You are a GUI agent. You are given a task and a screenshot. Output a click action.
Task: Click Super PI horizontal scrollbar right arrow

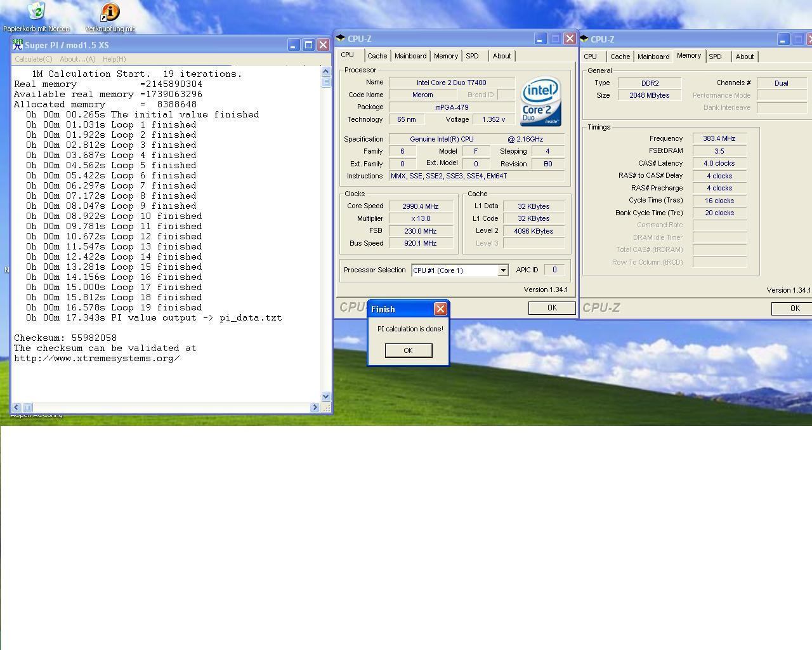coord(315,408)
